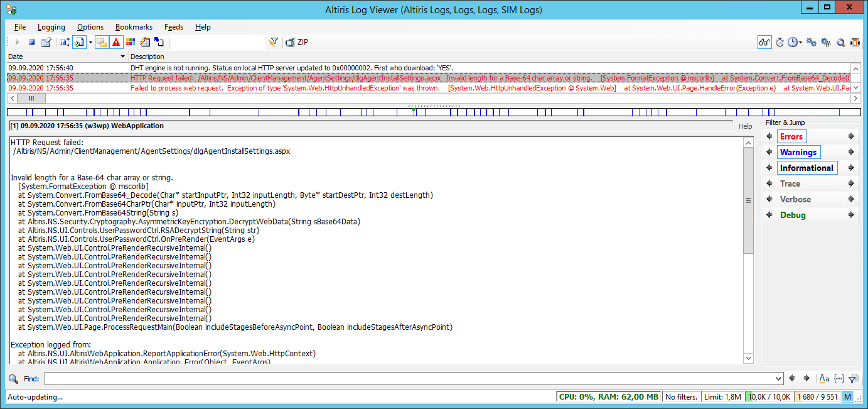Click the table with lightning icon
The height and width of the screenshot is (409, 868).
click(x=145, y=42)
